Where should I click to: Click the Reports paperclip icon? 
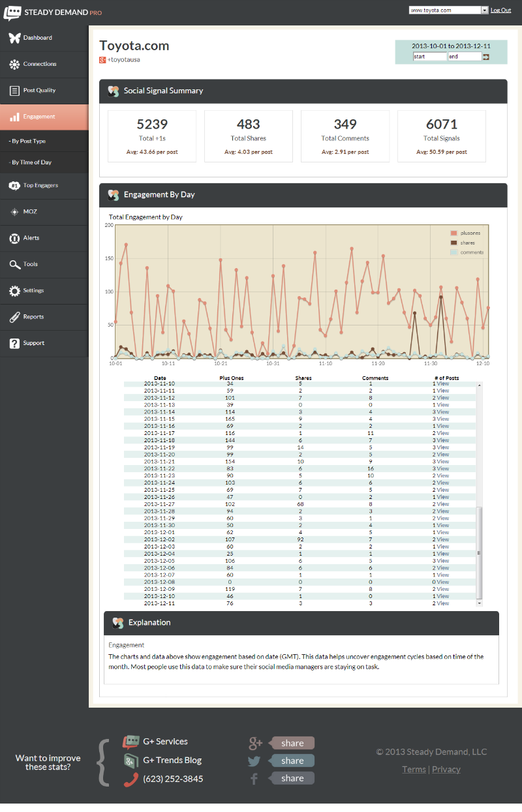tap(14, 318)
